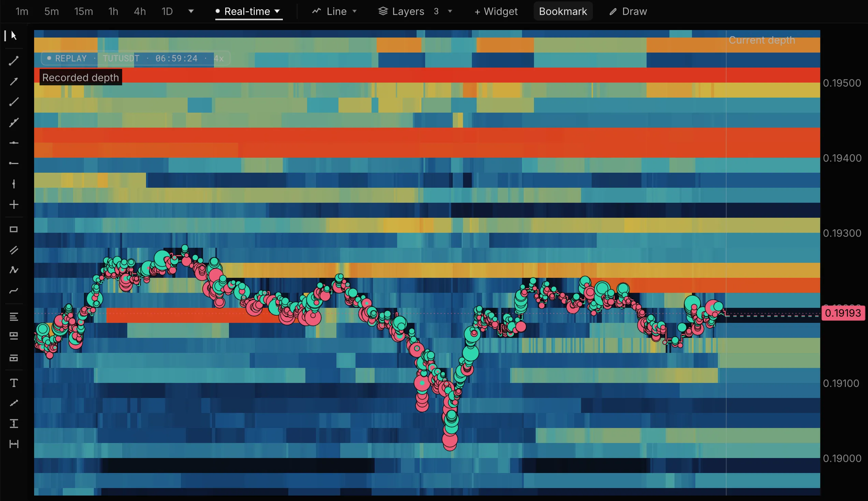Click the 0.19193 current price tag
868x501 pixels.
pyautogui.click(x=843, y=313)
